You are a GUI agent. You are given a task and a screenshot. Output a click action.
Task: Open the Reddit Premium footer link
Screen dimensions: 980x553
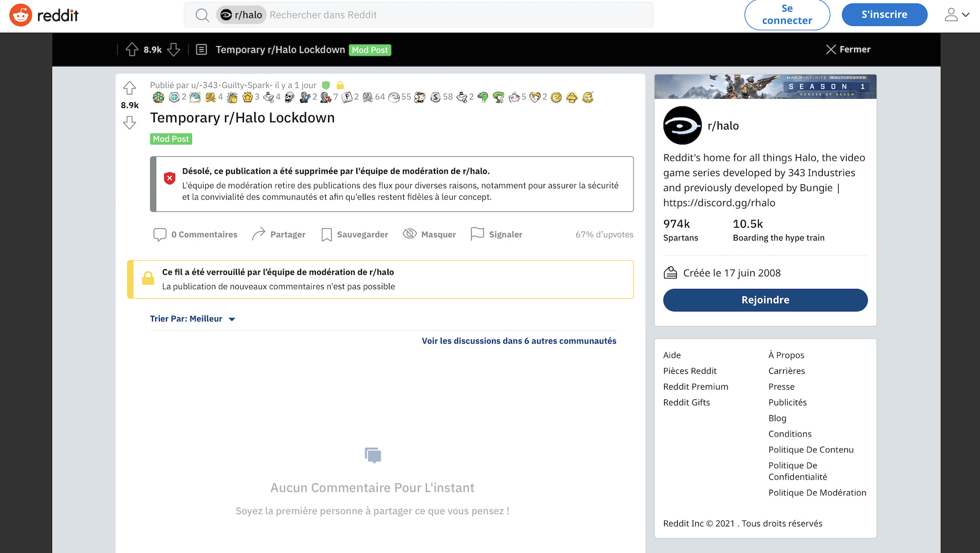[696, 387]
